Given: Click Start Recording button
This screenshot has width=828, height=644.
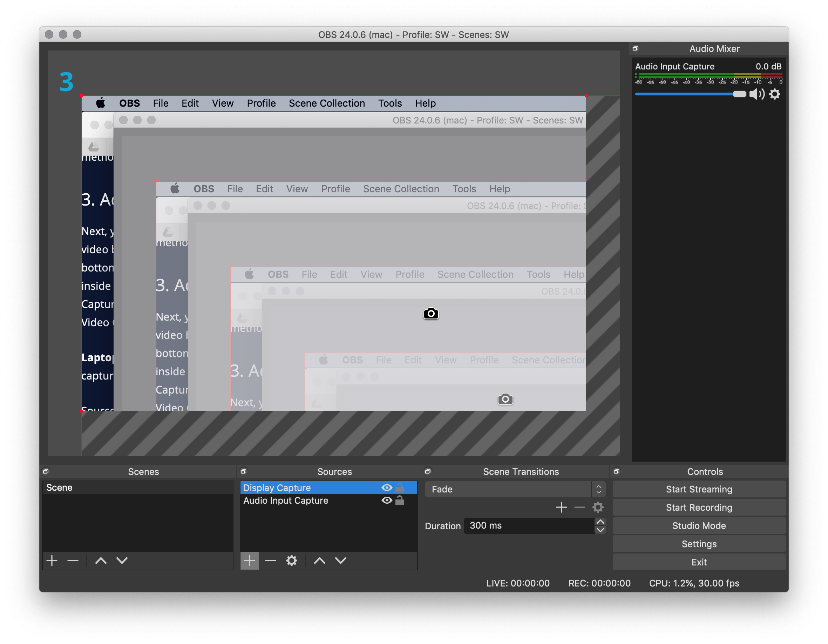Looking at the screenshot, I should coord(699,508).
